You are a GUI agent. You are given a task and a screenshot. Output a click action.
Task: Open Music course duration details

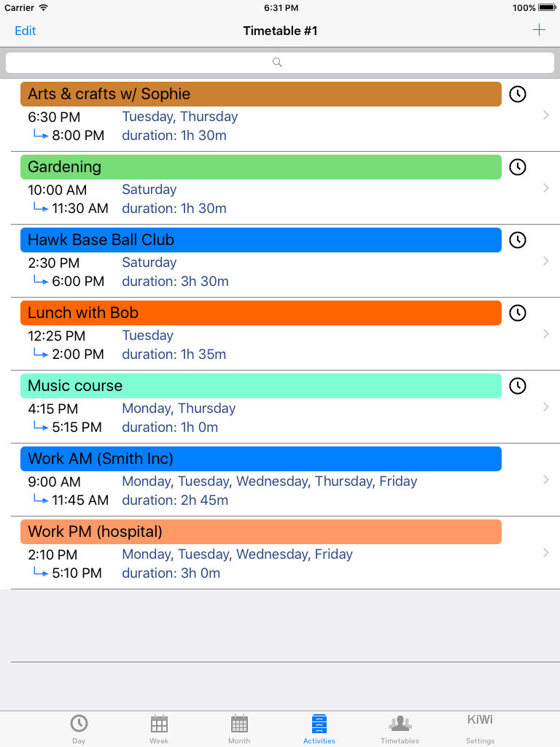[x=170, y=427]
